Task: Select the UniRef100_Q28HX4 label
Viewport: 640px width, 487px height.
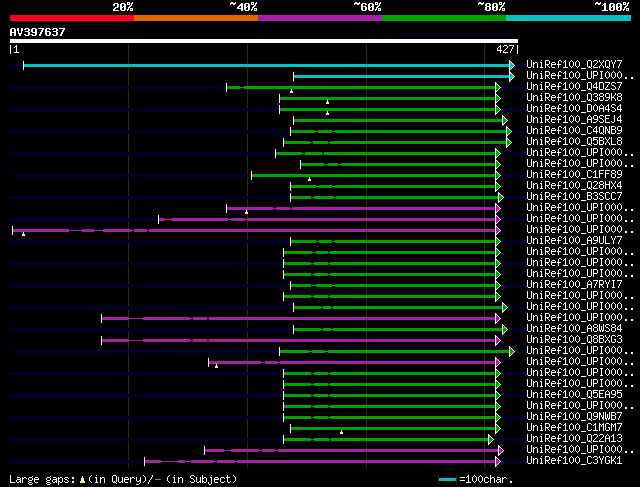Action: point(574,185)
